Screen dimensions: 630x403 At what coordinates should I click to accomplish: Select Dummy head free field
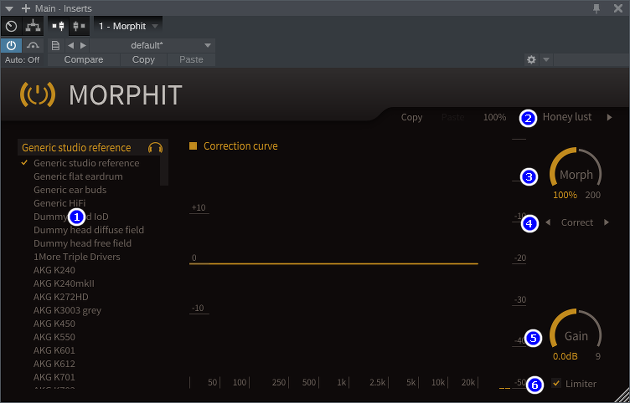(x=82, y=243)
